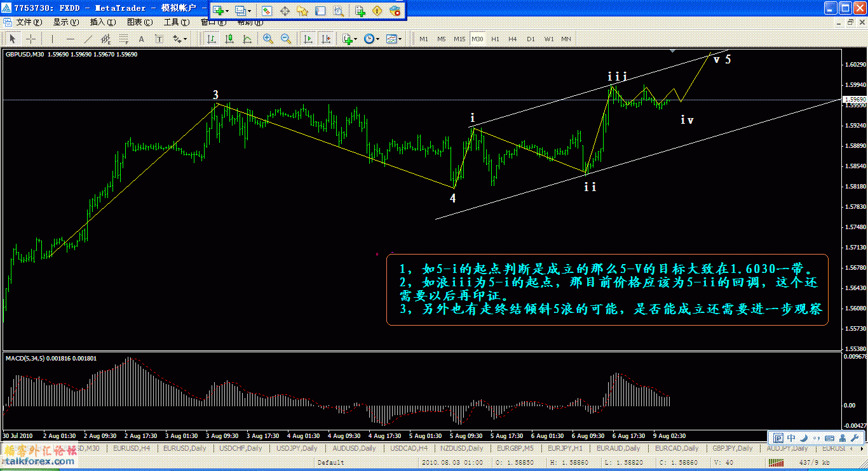The height and width of the screenshot is (471, 868).
Task: Switch to EURGBP,M5 chart tab
Action: tap(515, 448)
